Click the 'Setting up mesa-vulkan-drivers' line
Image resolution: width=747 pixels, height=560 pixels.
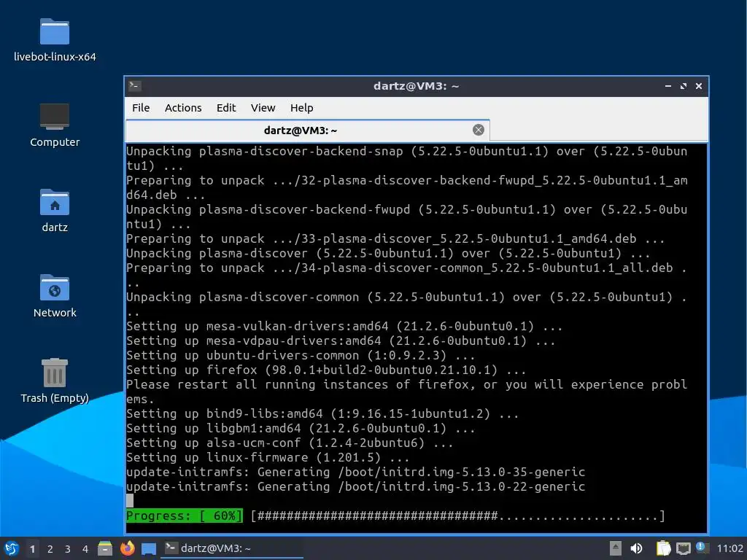pyautogui.click(x=344, y=326)
